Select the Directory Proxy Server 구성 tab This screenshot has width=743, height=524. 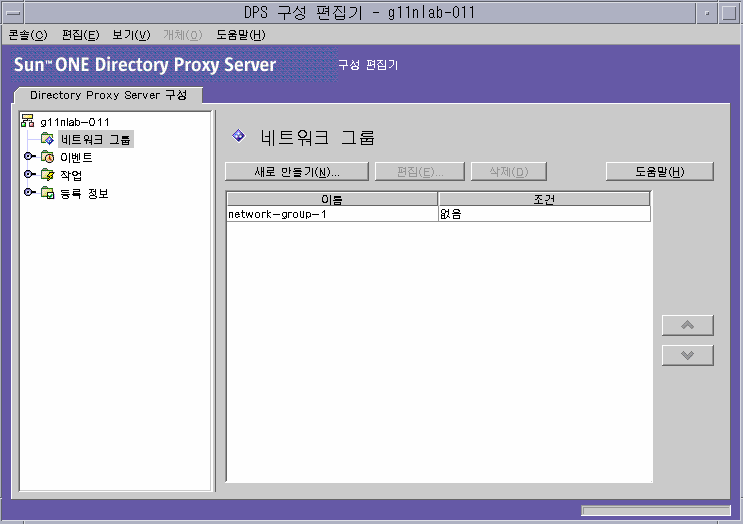pyautogui.click(x=108, y=95)
